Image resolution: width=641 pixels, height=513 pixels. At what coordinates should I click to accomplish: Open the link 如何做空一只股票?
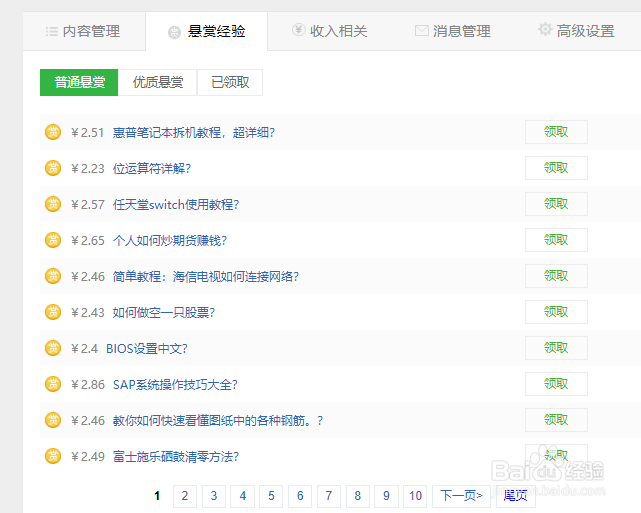pyautogui.click(x=164, y=312)
